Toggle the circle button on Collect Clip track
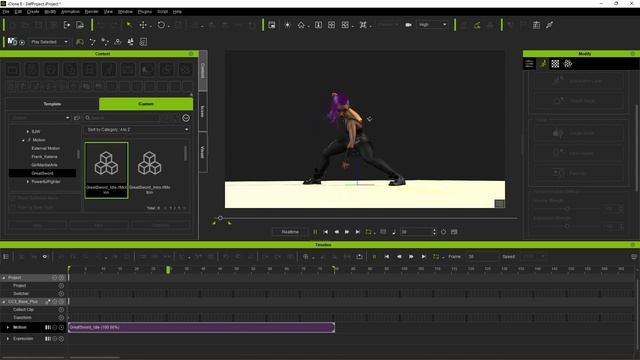Image resolution: width=640 pixels, height=360 pixels. click(61, 310)
